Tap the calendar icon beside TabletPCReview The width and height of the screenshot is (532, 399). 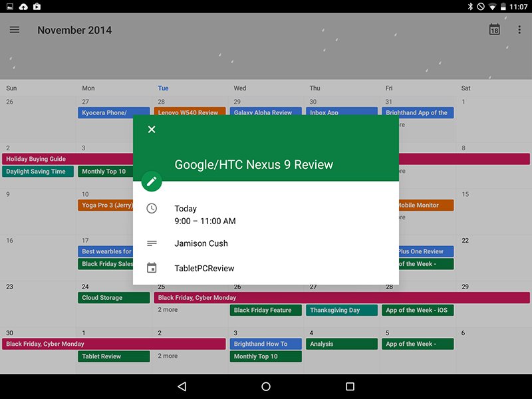pos(152,268)
